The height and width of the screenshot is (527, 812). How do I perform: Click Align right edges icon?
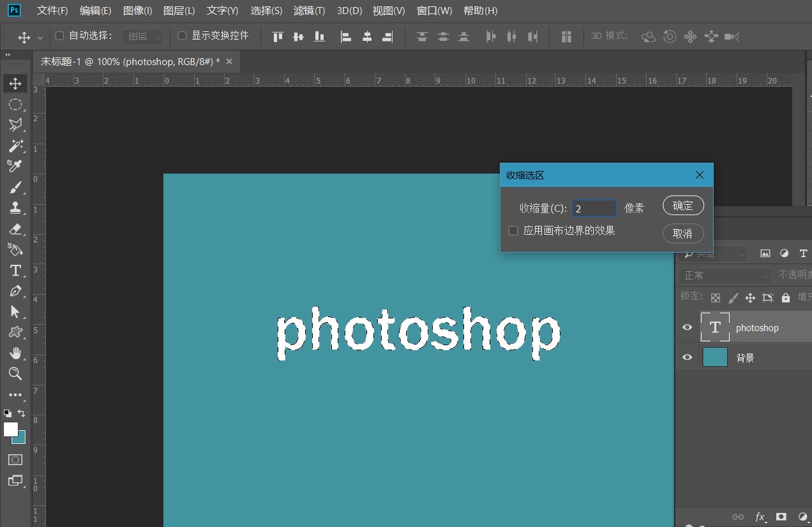[x=387, y=36]
